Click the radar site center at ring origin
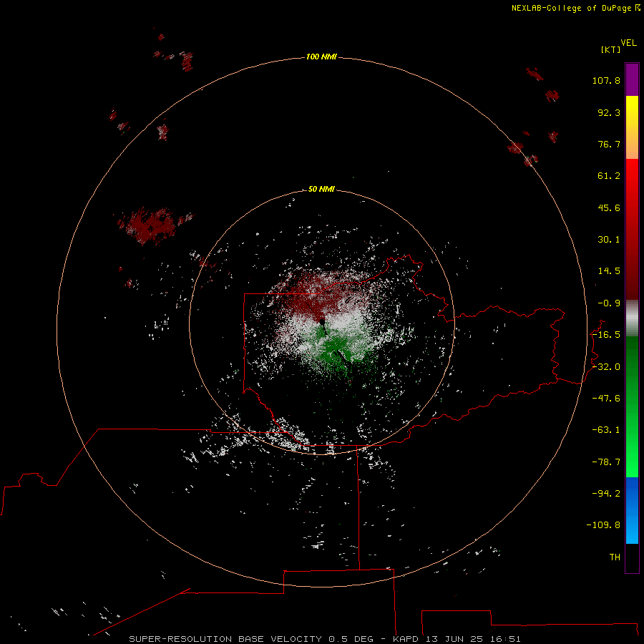 tap(322, 322)
